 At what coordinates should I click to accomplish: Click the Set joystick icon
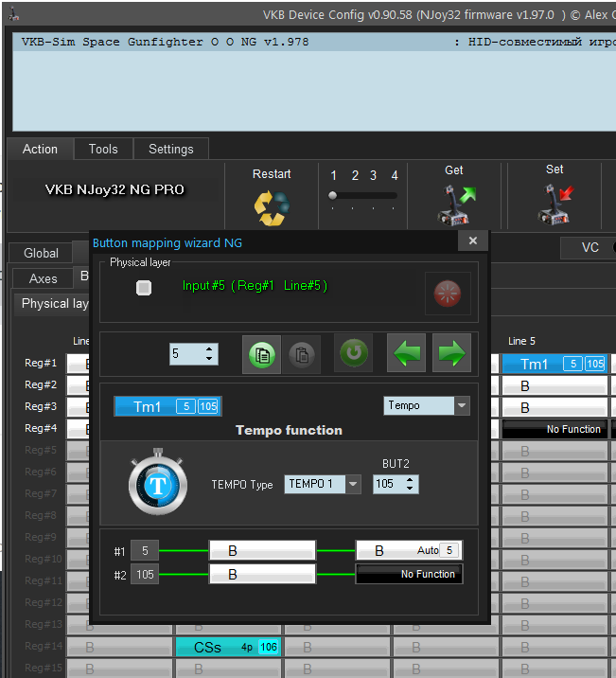coord(555,204)
